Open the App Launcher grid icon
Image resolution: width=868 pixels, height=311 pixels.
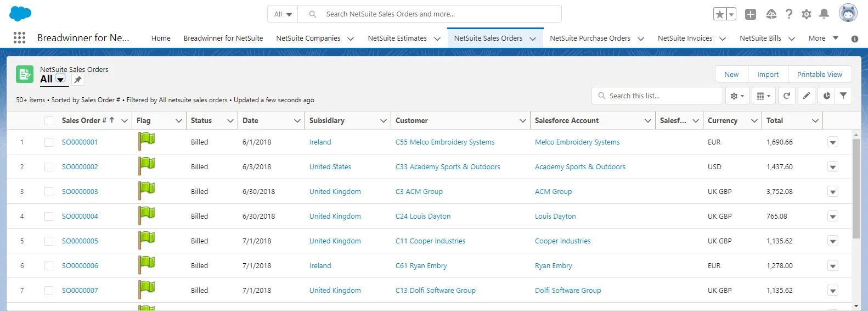[20, 37]
